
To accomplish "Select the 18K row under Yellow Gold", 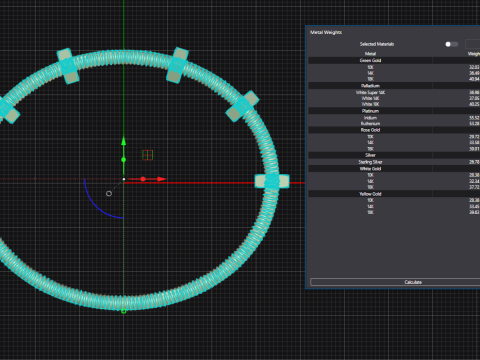I will click(x=394, y=212).
